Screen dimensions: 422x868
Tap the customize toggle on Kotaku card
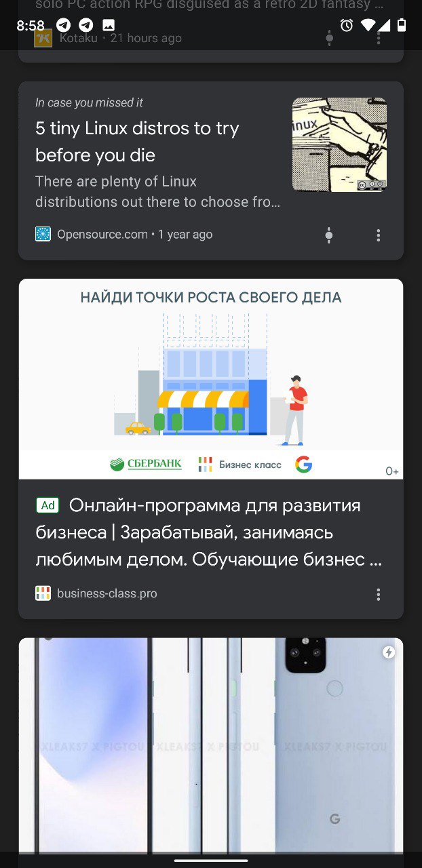tap(329, 38)
